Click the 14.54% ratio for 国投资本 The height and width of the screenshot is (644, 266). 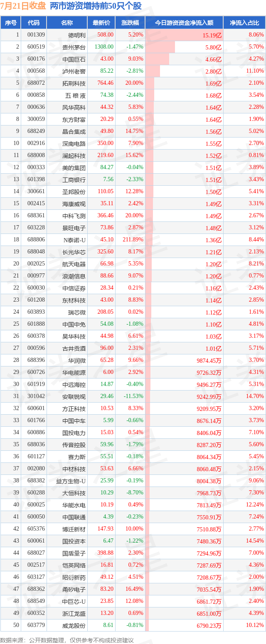(254, 541)
